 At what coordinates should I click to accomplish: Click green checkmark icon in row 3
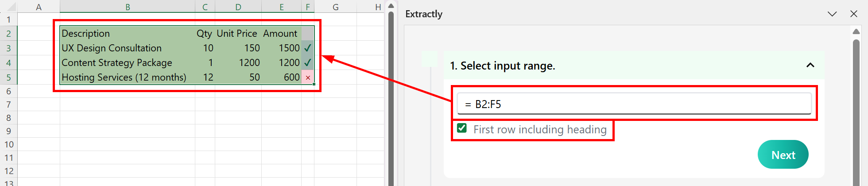(308, 48)
